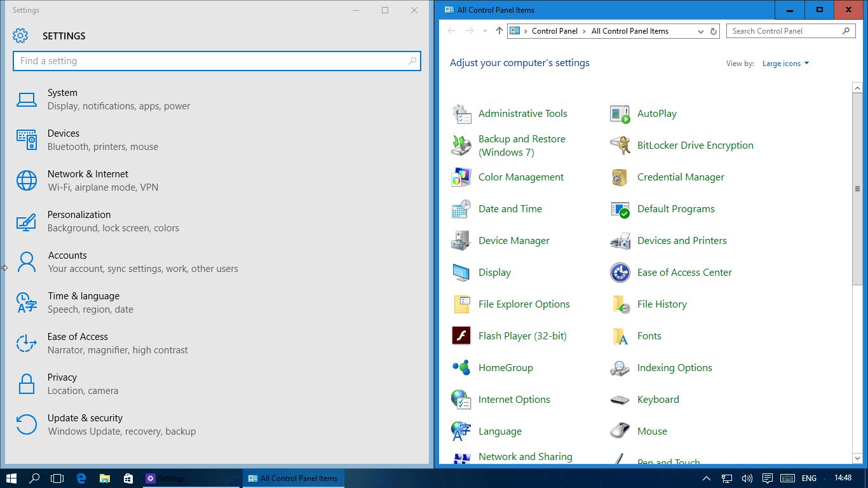Switch to the Settings taskbar button

click(191, 478)
